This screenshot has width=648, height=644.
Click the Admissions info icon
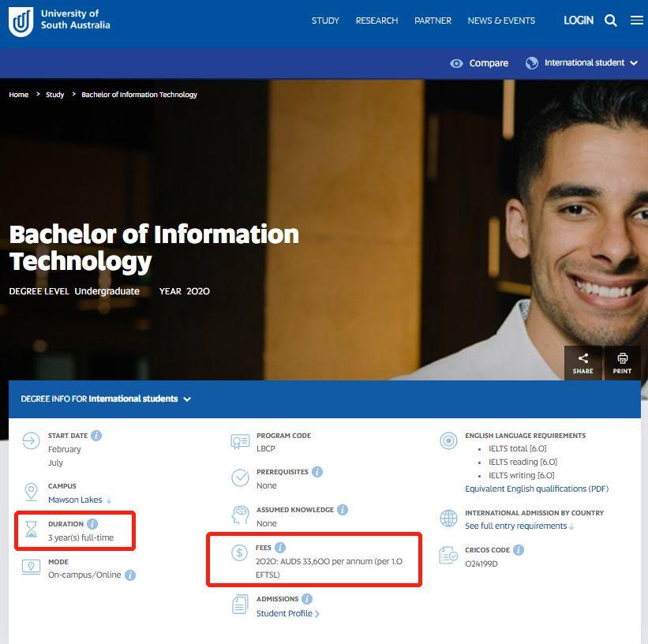(x=307, y=598)
